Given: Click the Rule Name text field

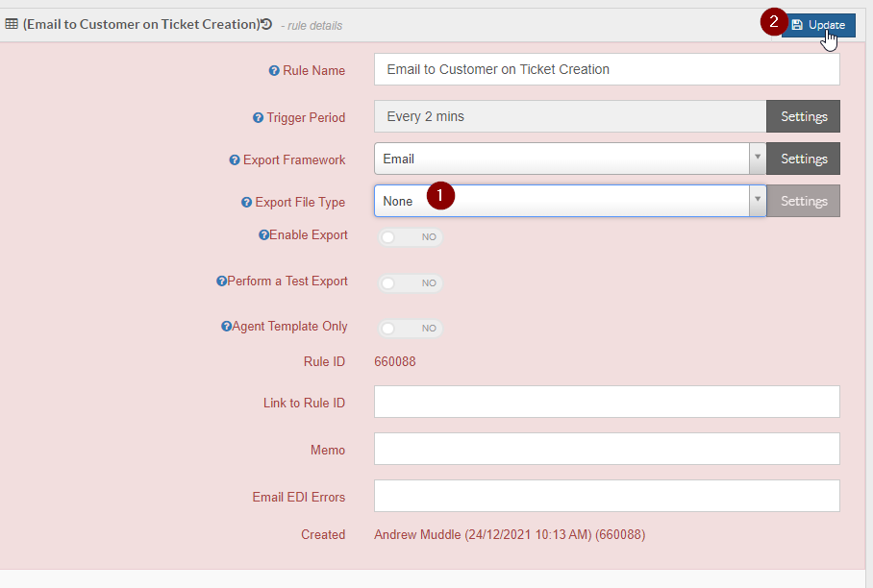Looking at the screenshot, I should [607, 69].
